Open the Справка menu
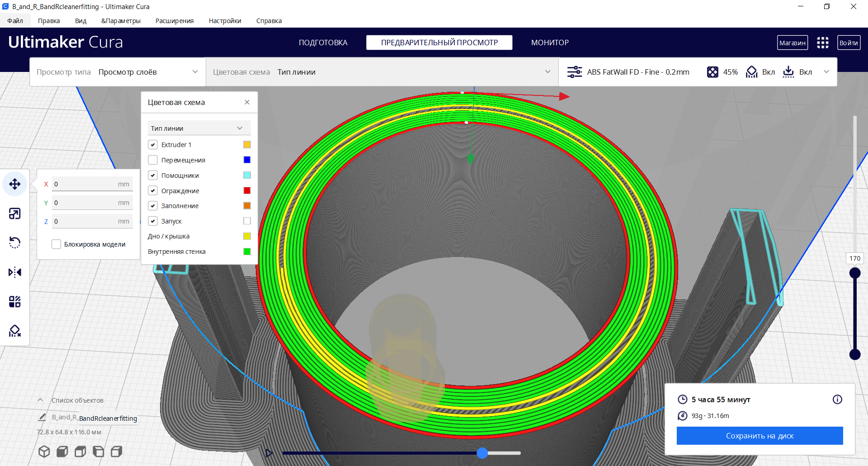Image resolution: width=868 pixels, height=466 pixels. pos(269,21)
